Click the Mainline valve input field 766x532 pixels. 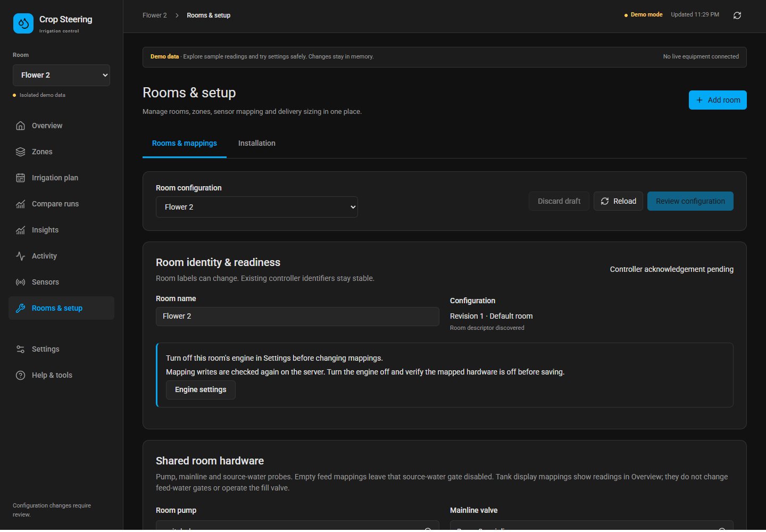[592, 525]
